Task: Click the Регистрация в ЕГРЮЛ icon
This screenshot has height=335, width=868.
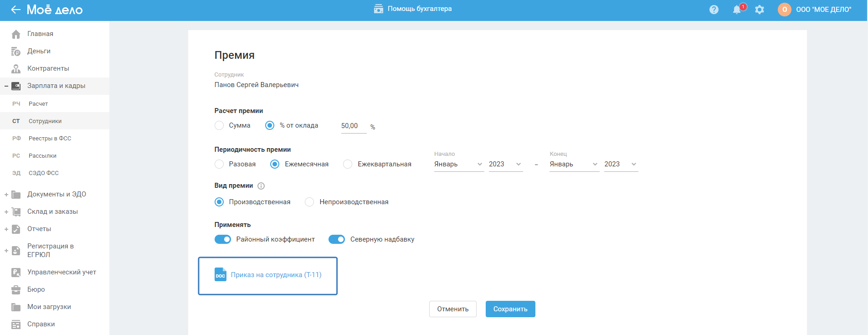Action: tap(16, 251)
